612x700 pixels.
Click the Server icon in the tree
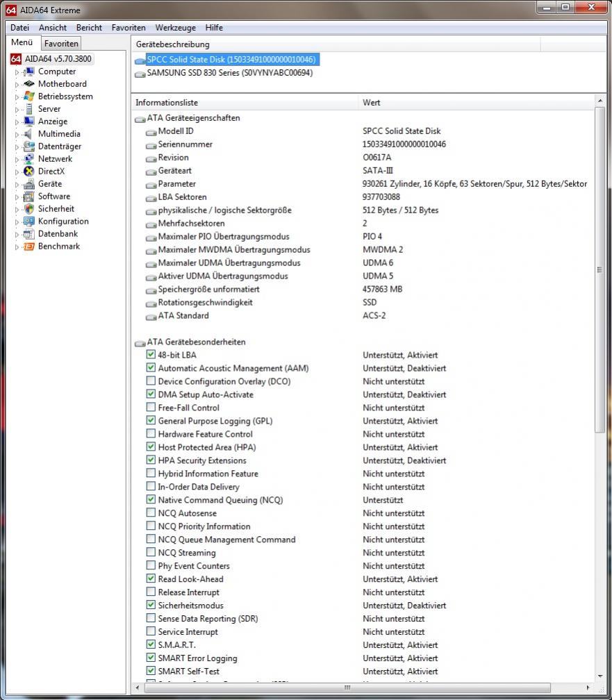(x=29, y=109)
